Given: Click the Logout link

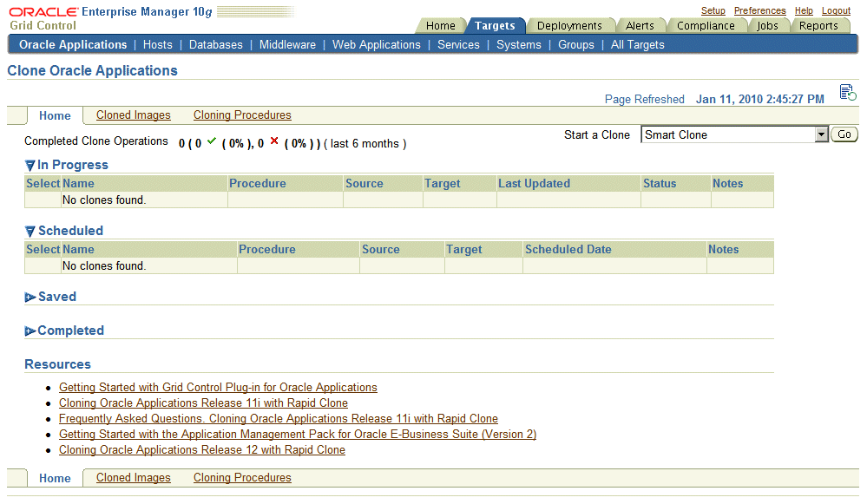Looking at the screenshot, I should point(836,10).
